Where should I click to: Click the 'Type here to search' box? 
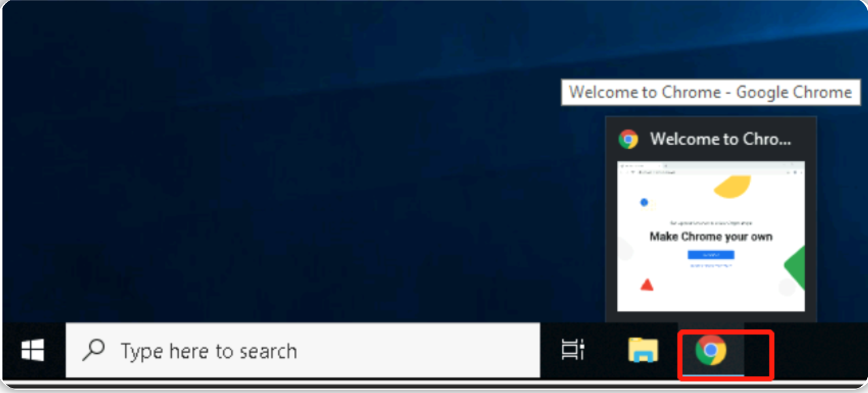pos(303,351)
